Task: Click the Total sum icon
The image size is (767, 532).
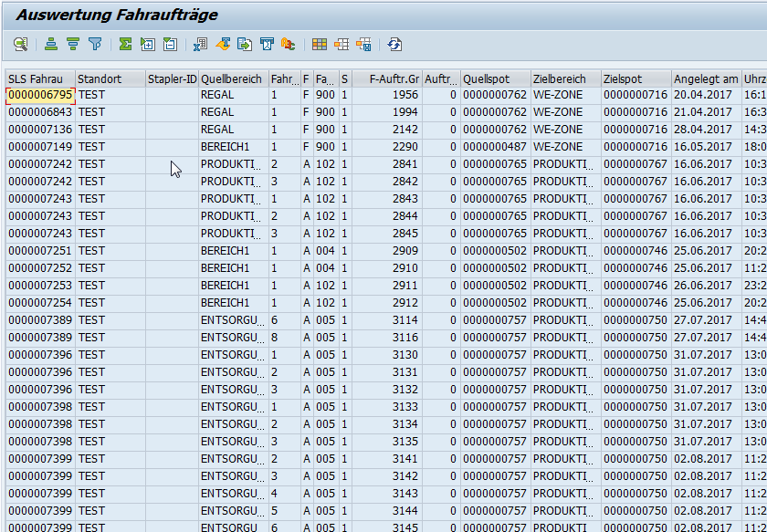Action: pos(125,44)
